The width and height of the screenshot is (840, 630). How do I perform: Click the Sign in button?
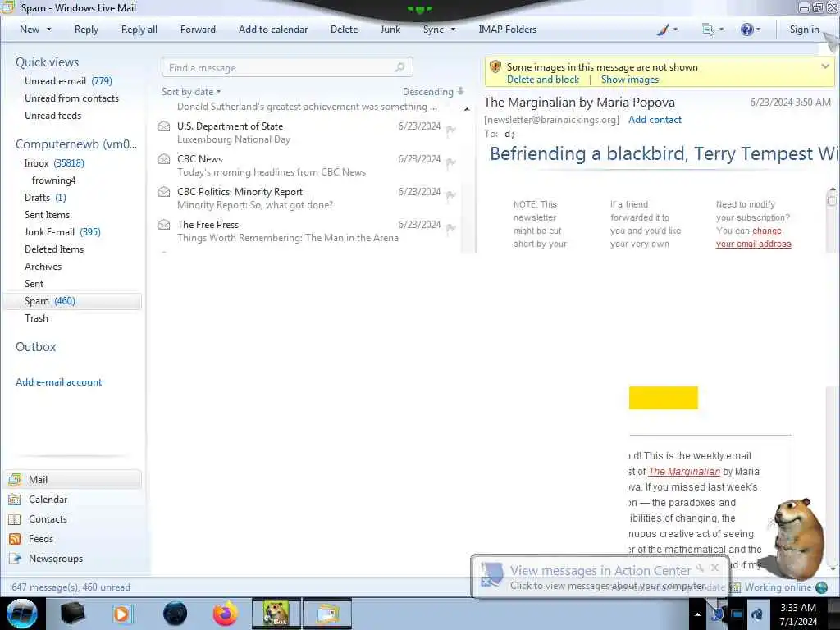pyautogui.click(x=804, y=30)
